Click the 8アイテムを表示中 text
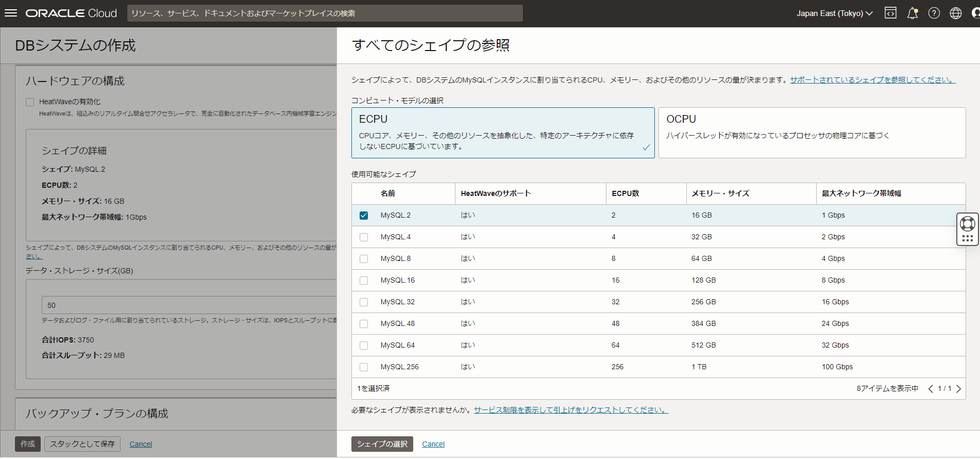The width and height of the screenshot is (980, 459). pyautogui.click(x=888, y=389)
